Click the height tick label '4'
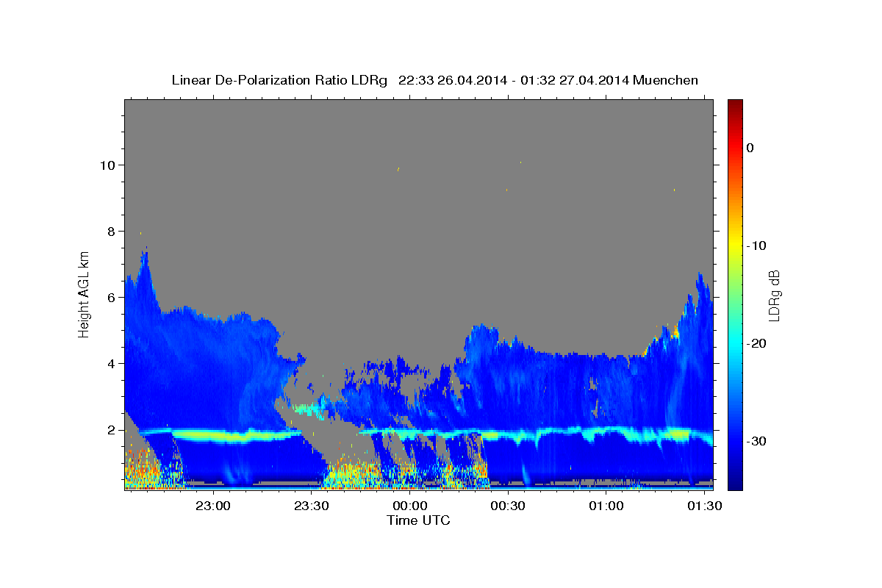 113,363
